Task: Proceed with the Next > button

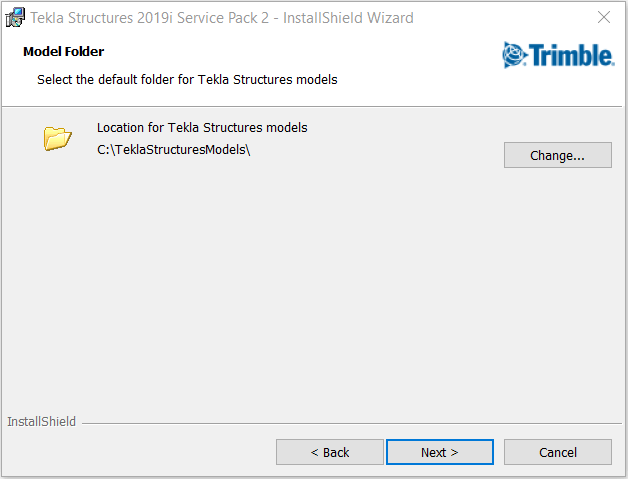Action: pos(440,452)
